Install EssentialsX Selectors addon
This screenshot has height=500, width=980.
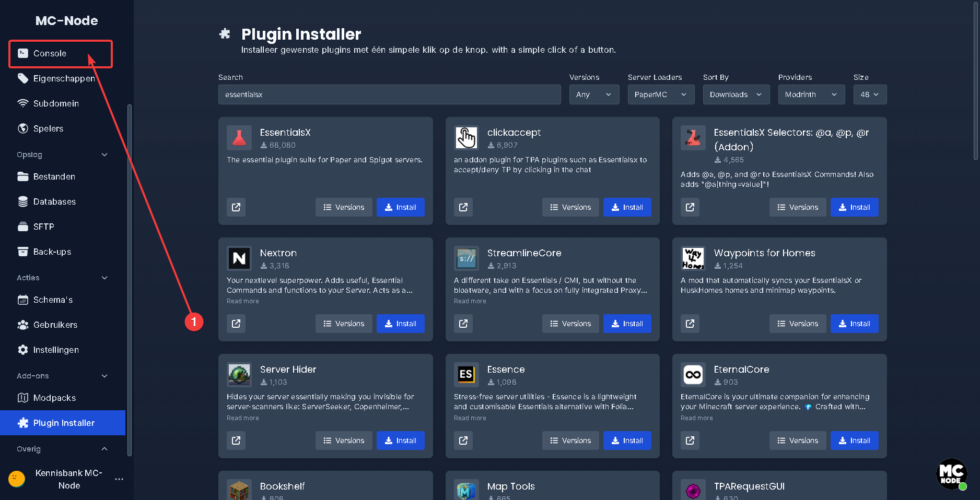pyautogui.click(x=855, y=207)
